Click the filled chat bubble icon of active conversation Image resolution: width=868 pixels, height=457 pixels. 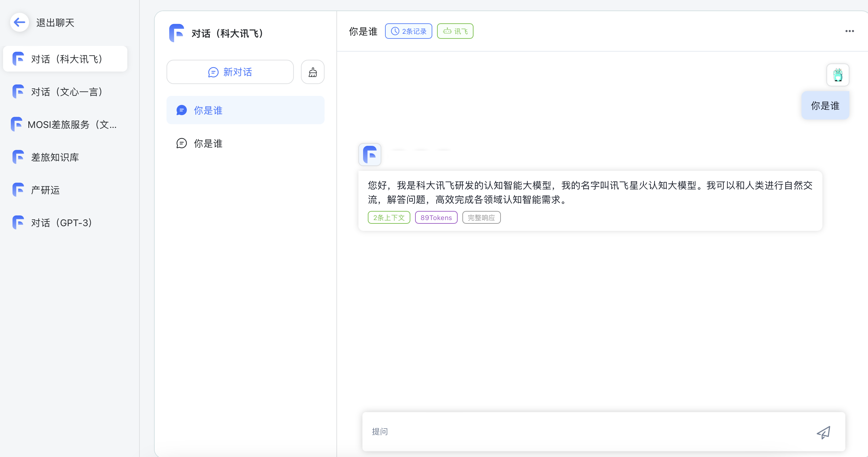[182, 110]
